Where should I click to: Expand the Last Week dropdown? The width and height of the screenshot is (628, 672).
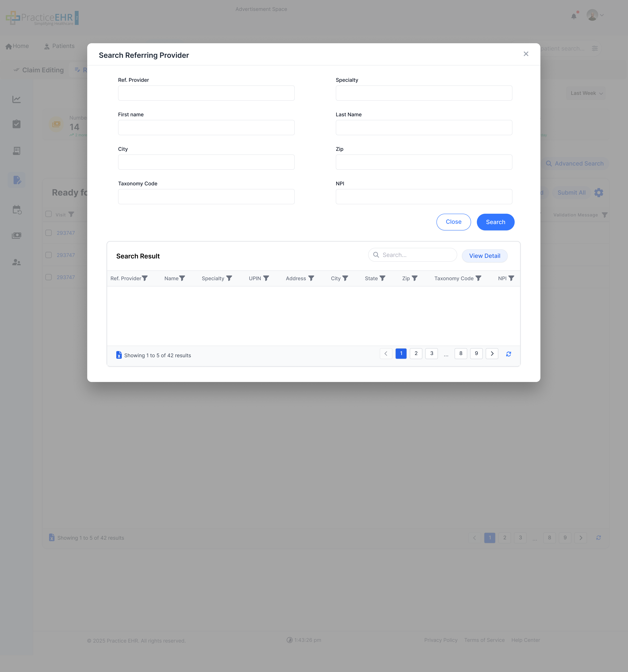click(x=586, y=93)
